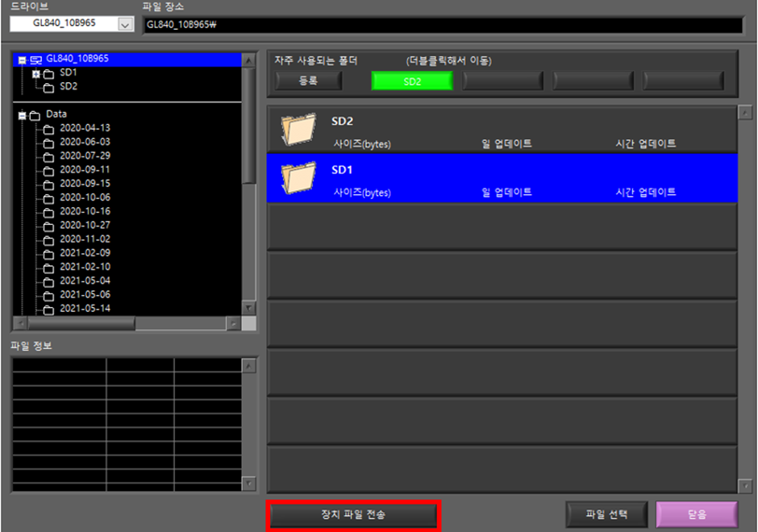758x532 pixels.
Task: Open folder 2020-07-29 in the tree
Action: (x=85, y=156)
